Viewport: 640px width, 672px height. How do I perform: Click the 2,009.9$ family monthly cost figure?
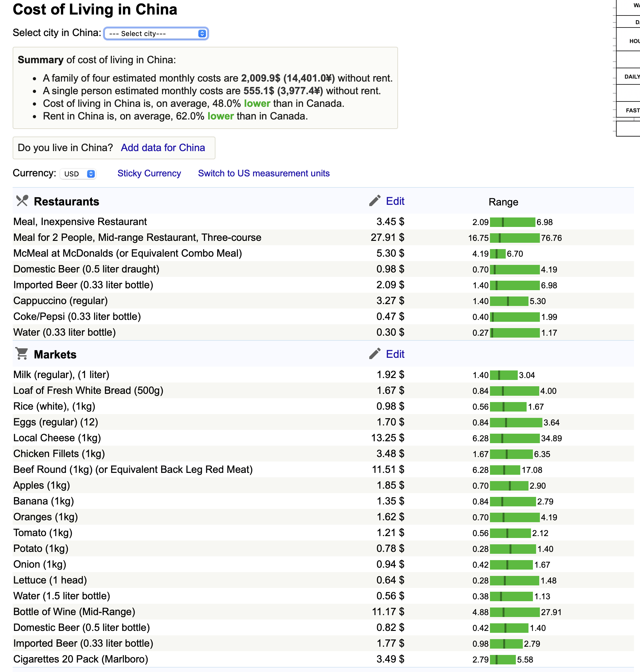[x=261, y=78]
